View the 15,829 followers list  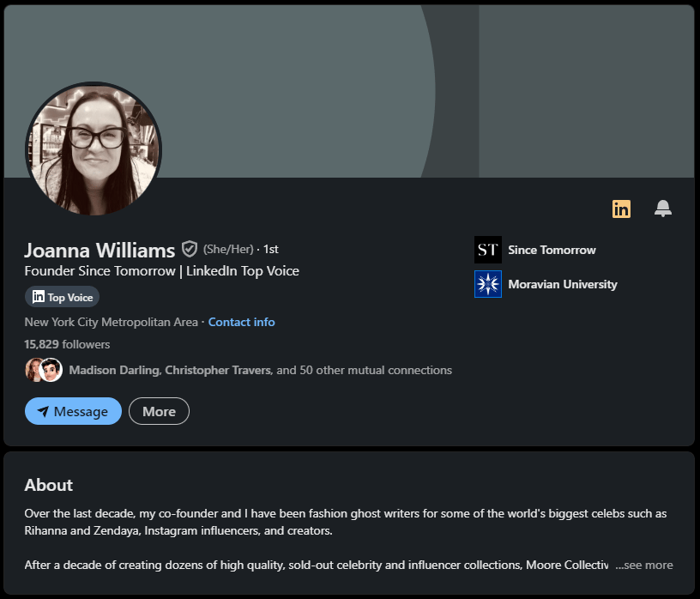(x=67, y=344)
